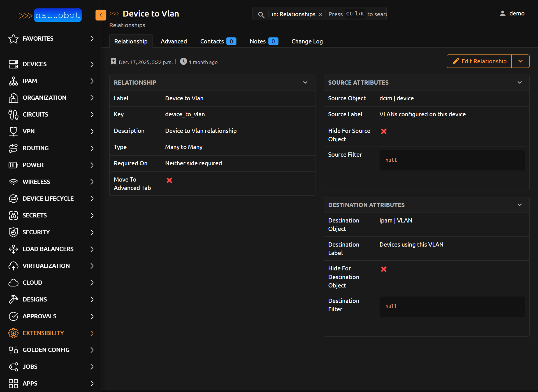Image resolution: width=538 pixels, height=392 pixels.
Task: Collapse the Source Attributes panel
Action: [x=520, y=82]
